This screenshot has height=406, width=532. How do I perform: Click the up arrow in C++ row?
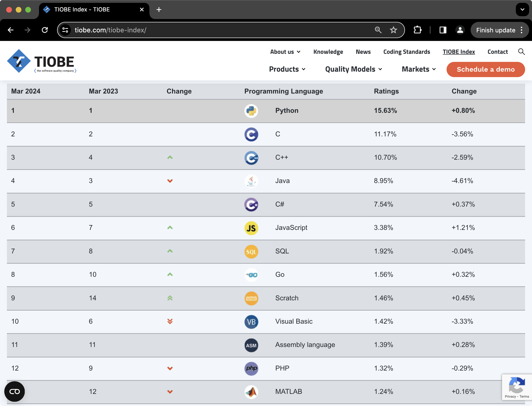pyautogui.click(x=170, y=157)
